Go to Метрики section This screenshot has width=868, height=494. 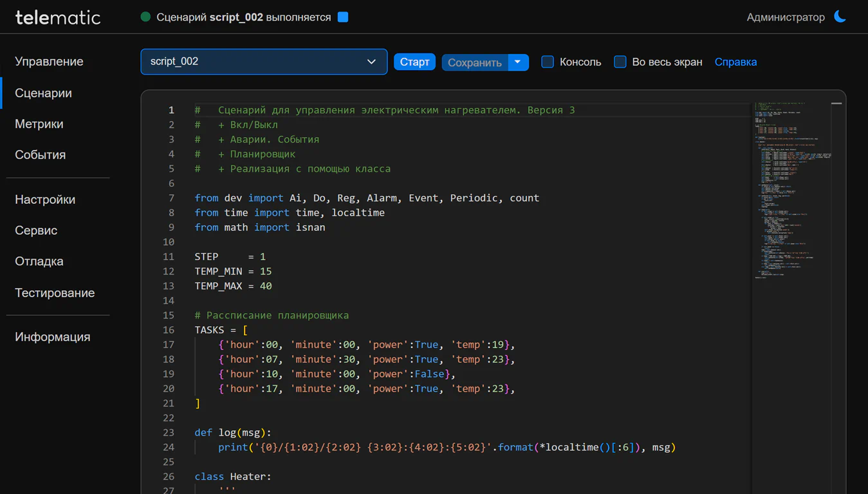pyautogui.click(x=39, y=124)
